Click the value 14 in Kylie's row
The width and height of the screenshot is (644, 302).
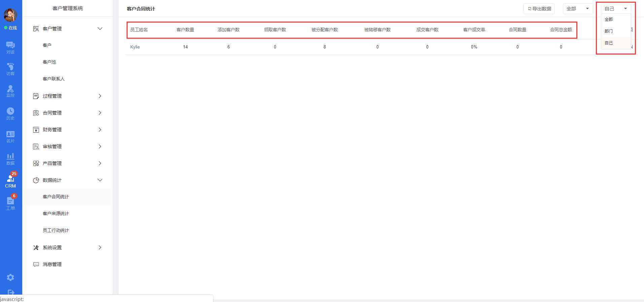(185, 47)
